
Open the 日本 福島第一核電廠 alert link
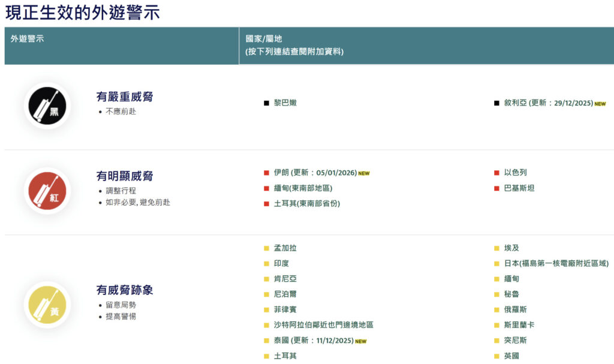(x=556, y=263)
